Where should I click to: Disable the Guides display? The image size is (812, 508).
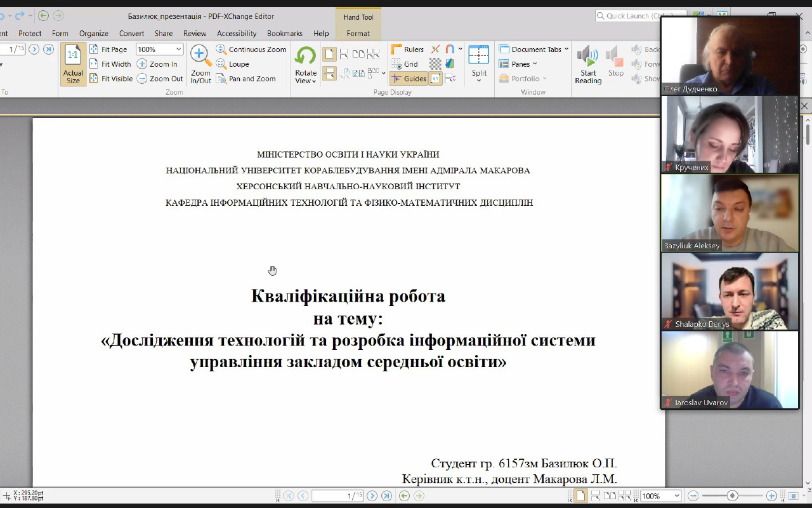click(x=408, y=79)
